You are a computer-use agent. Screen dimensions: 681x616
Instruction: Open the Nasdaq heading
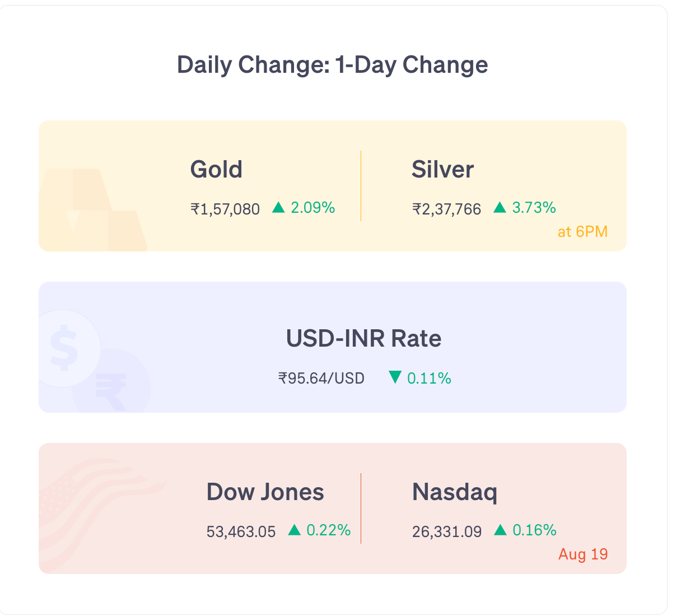(x=455, y=492)
